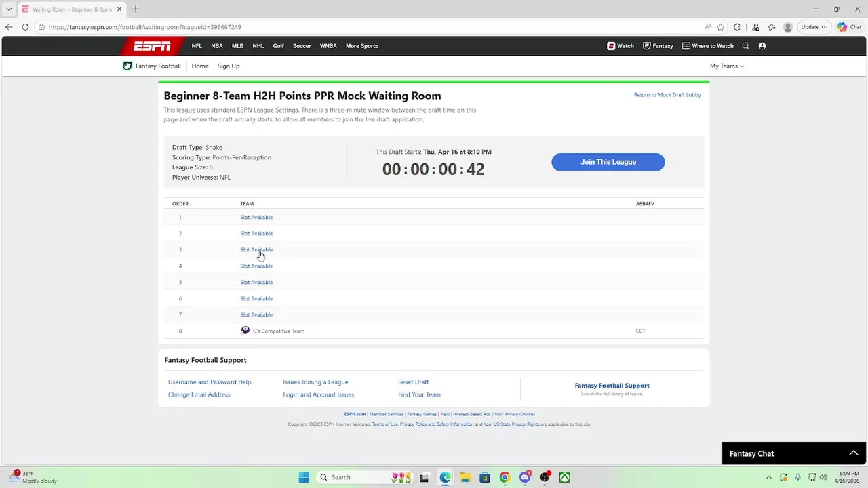The image size is (868, 488).
Task: Open the ESPN profile icon
Action: tap(762, 46)
